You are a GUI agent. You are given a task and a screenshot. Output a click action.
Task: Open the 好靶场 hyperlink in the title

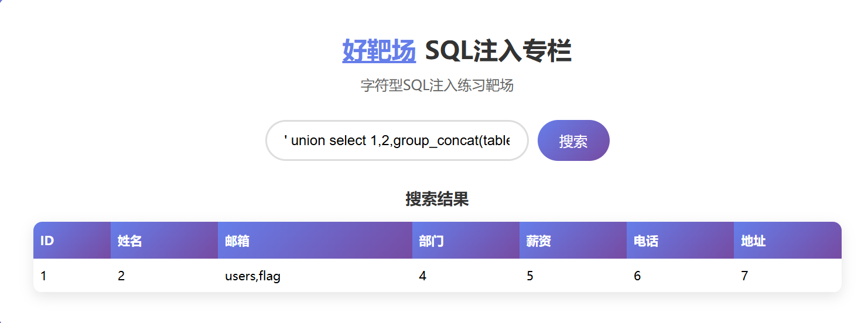point(379,51)
